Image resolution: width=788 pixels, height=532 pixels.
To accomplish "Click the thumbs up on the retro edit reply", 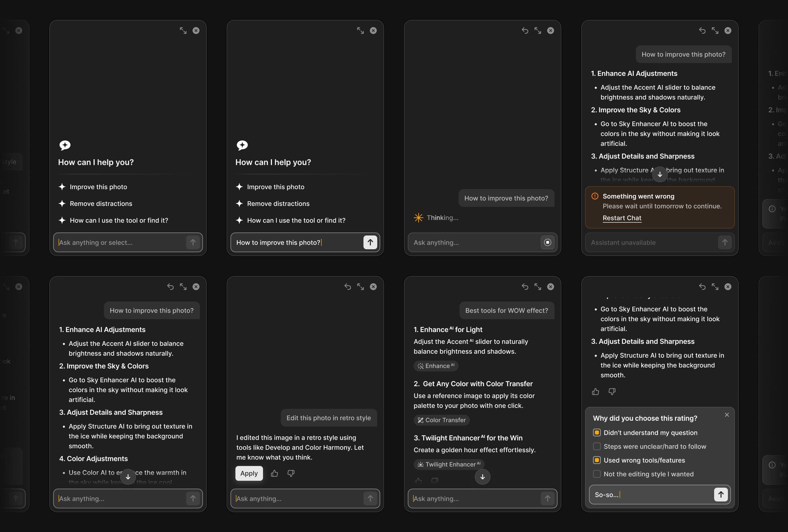I will tap(274, 473).
